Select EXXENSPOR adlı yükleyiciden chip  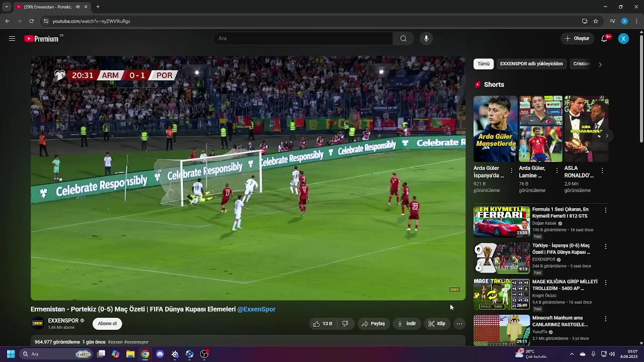pos(531,64)
